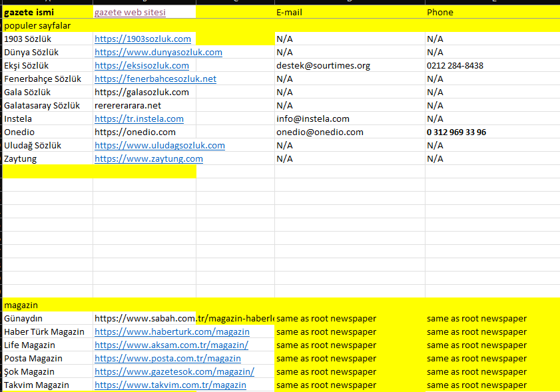This screenshot has width=560, height=392.
Task: Open the takvim.com.tr/magazin link
Action: tap(170, 385)
